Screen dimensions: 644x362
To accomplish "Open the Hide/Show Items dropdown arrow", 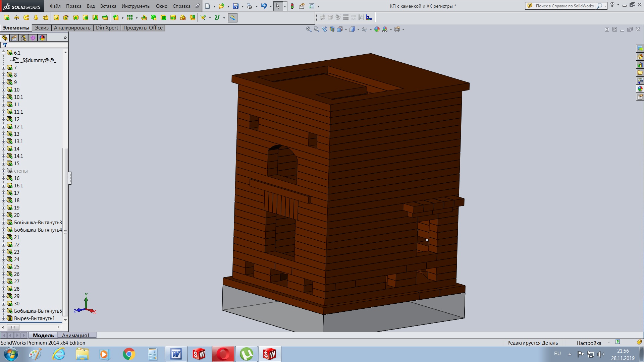I will (371, 29).
